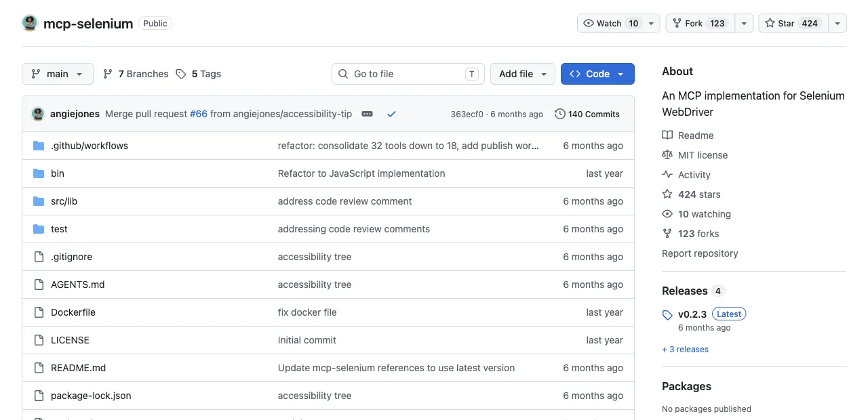Click the file icon next to README.md
Image resolution: width=868 pixels, height=420 pixels.
coord(39,368)
